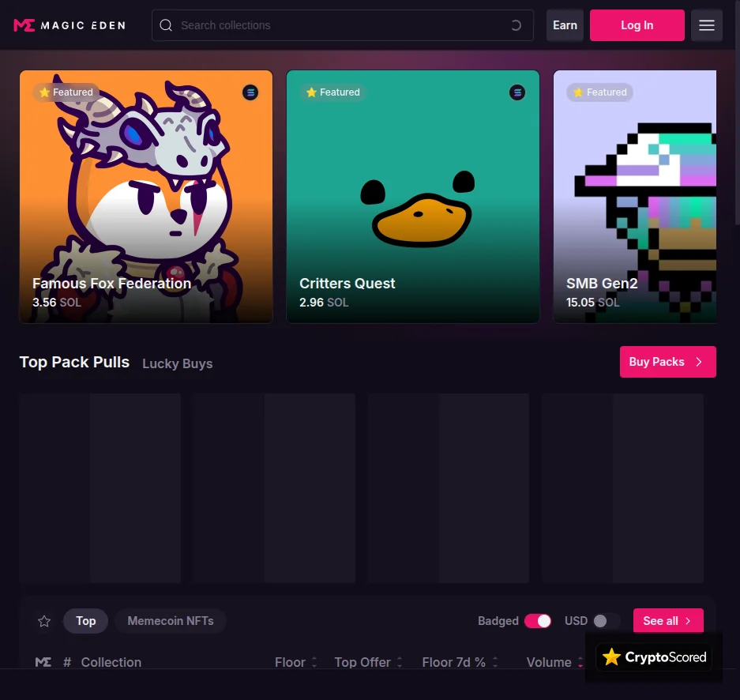Select the Top collections tab
This screenshot has width=740, height=700.
point(86,621)
